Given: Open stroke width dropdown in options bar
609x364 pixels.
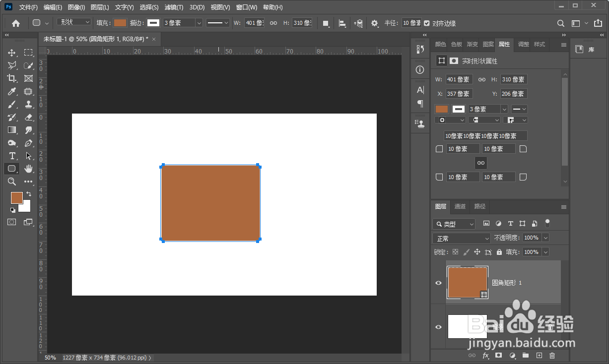Looking at the screenshot, I should pyautogui.click(x=199, y=23).
